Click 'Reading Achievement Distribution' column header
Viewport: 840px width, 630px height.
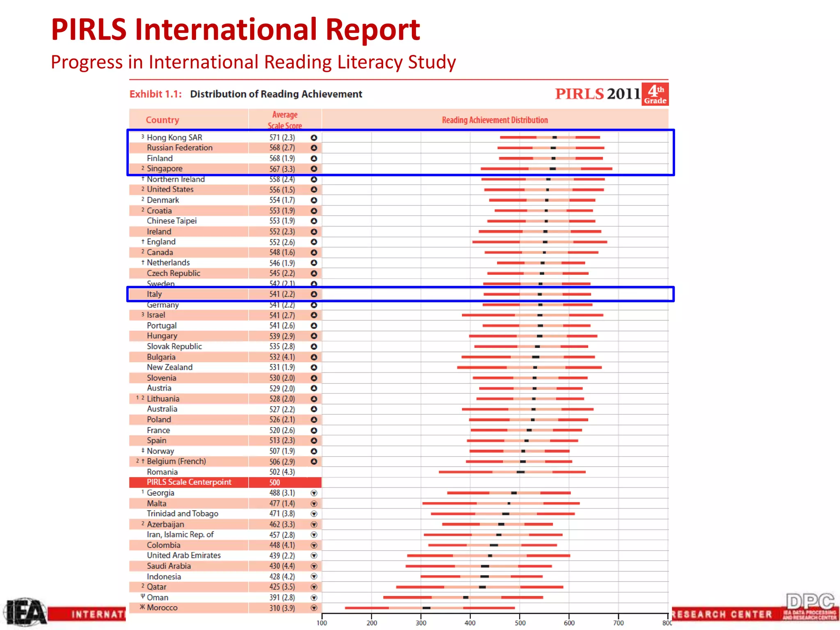coord(495,120)
